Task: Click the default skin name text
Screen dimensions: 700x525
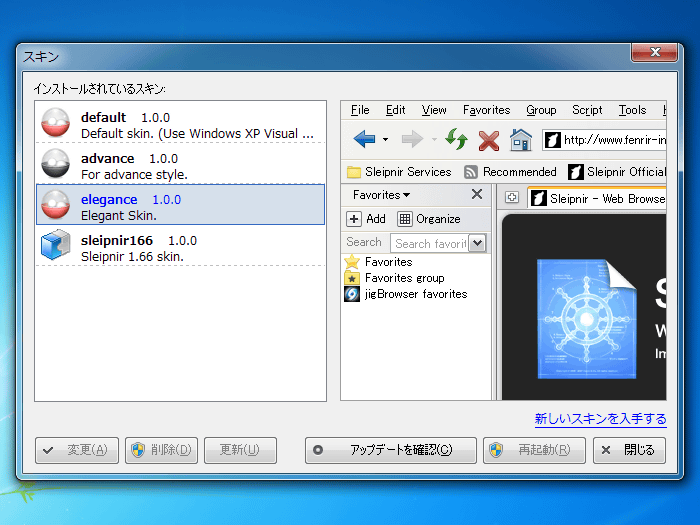Action: coord(103,117)
